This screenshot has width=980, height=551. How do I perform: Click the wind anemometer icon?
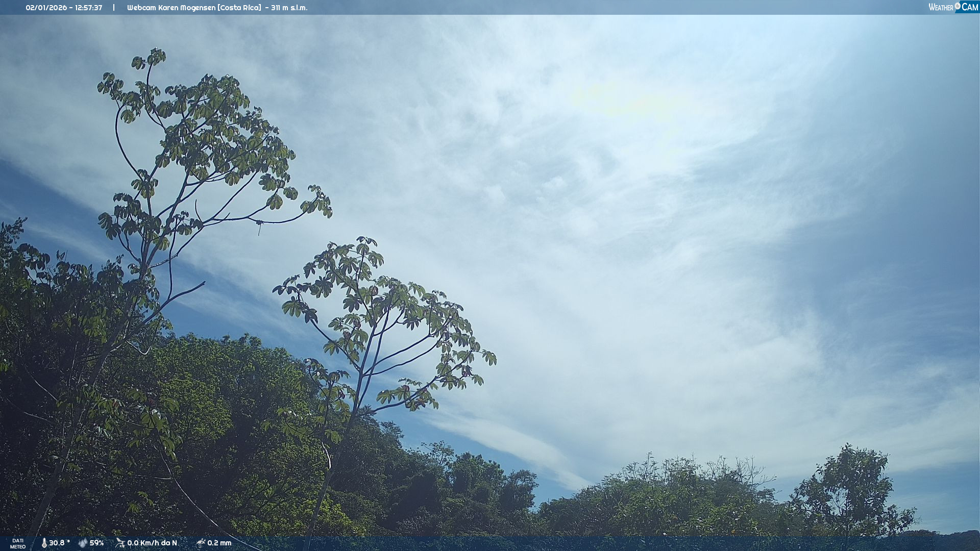pos(120,543)
